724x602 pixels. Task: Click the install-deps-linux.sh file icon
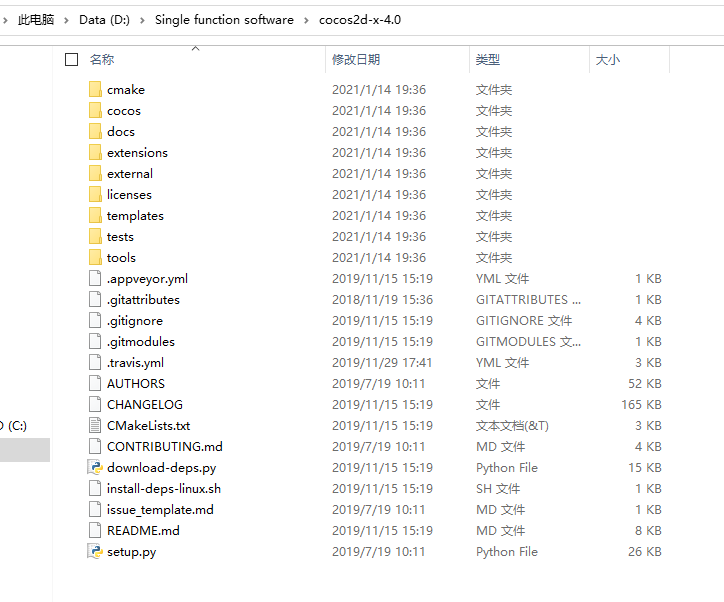coord(95,488)
